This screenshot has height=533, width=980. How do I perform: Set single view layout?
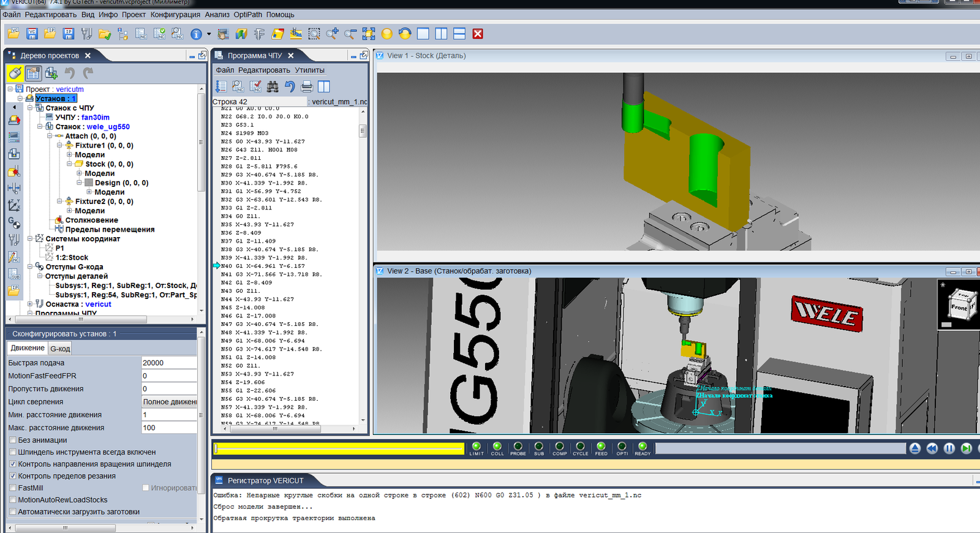click(x=423, y=34)
